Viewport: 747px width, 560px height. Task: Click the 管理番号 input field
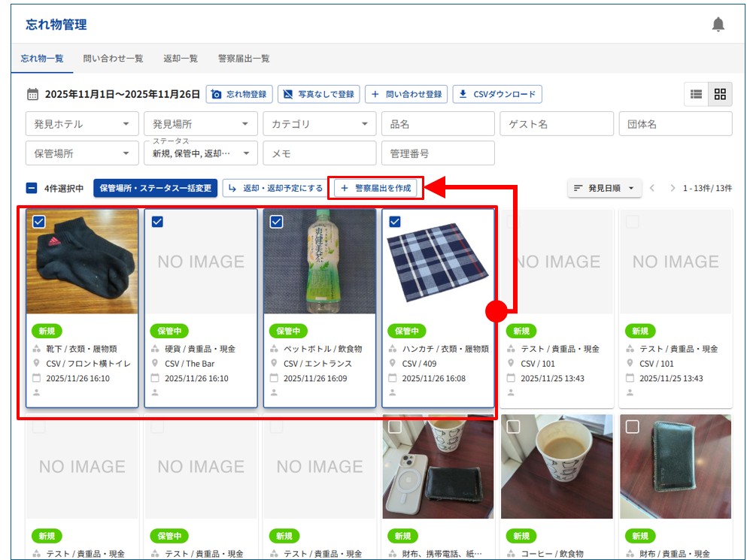click(438, 153)
